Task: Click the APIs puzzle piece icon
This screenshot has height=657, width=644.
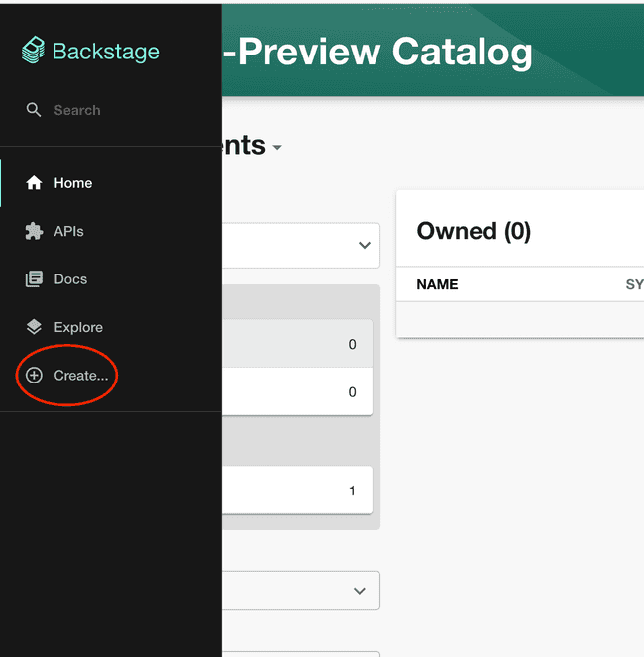Action: coord(34,231)
